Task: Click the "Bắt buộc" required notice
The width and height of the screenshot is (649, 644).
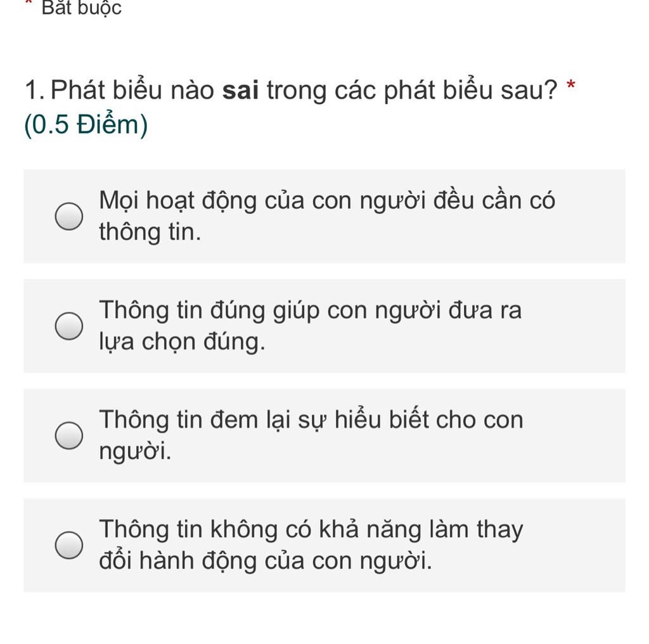Action: coord(82,8)
